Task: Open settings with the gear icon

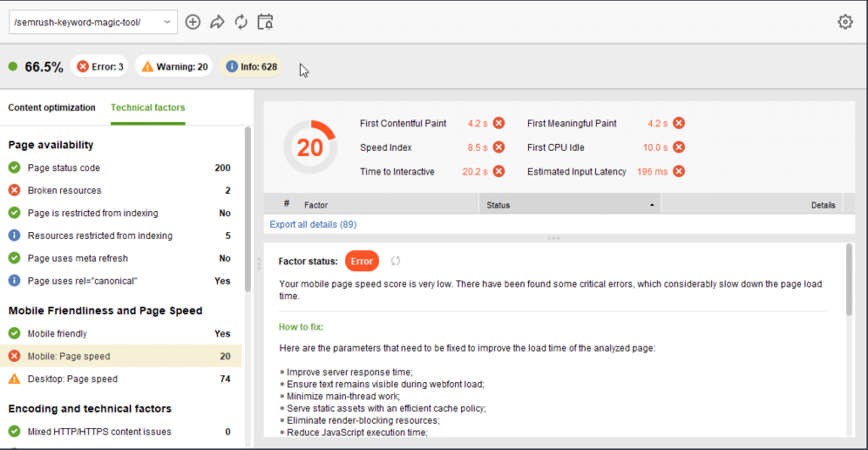Action: tap(844, 22)
